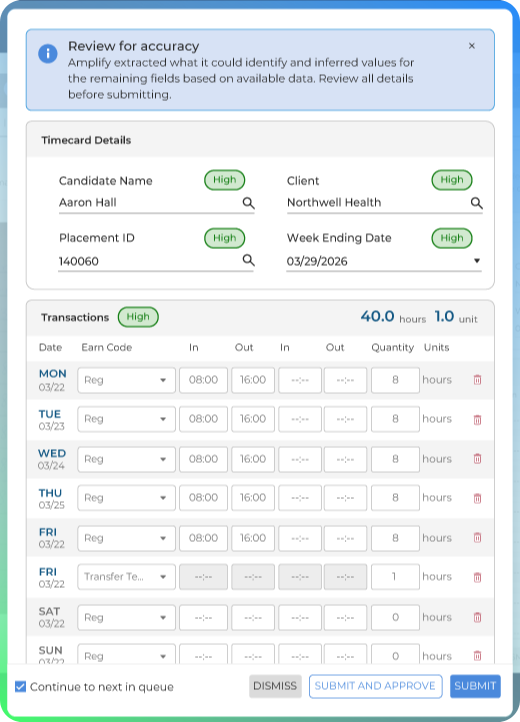Click the Placement ID search icon

[248, 260]
